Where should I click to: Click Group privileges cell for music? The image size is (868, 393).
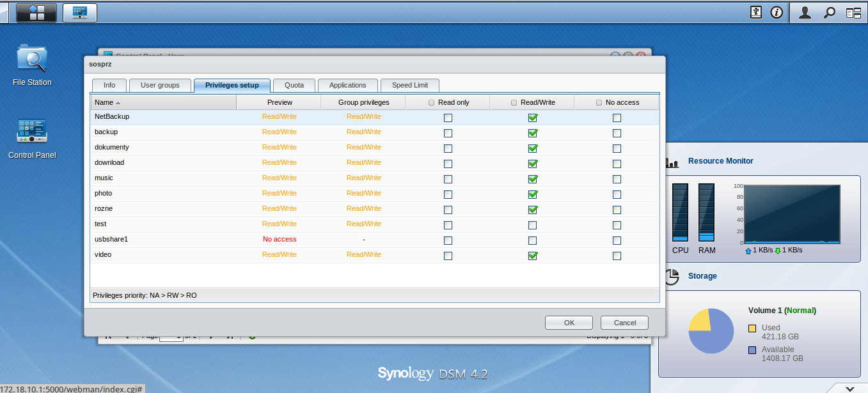tap(363, 178)
